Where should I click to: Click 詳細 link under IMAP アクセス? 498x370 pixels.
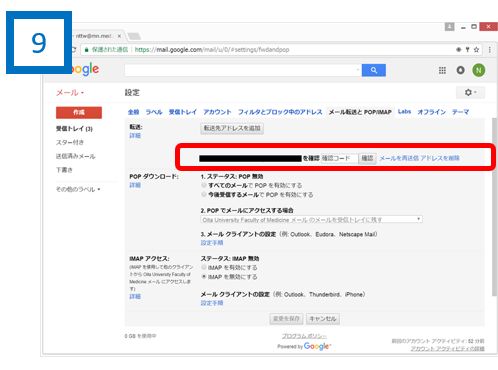coord(135,296)
